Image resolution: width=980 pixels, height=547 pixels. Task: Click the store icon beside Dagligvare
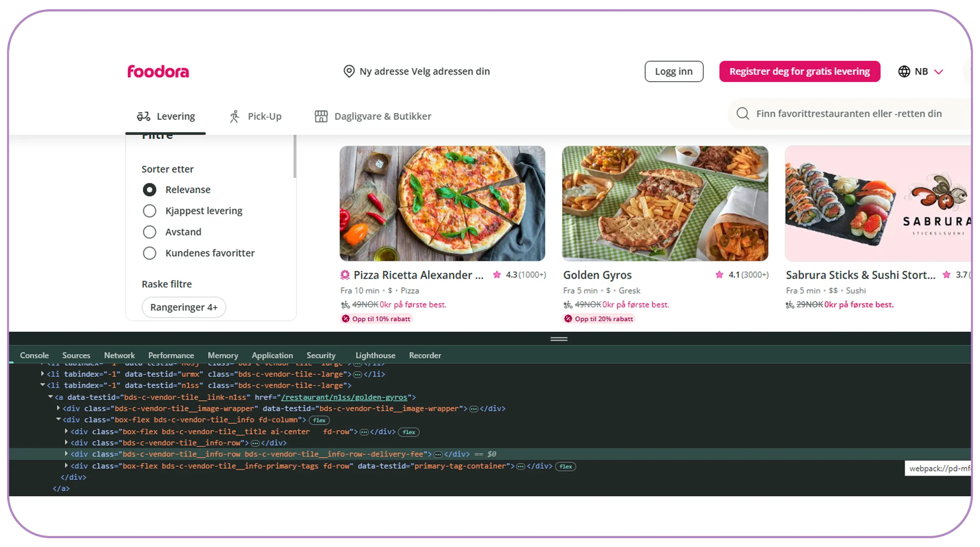321,116
